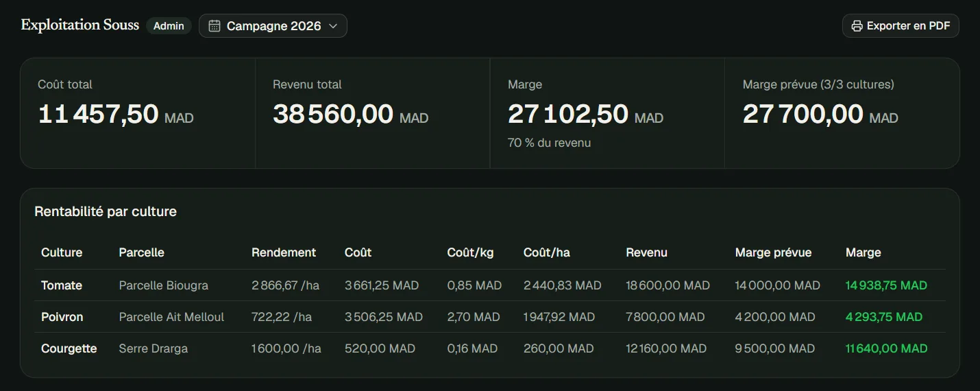The width and height of the screenshot is (980, 391).
Task: Select the Coût total value 11 457,50
Action: [x=99, y=114]
